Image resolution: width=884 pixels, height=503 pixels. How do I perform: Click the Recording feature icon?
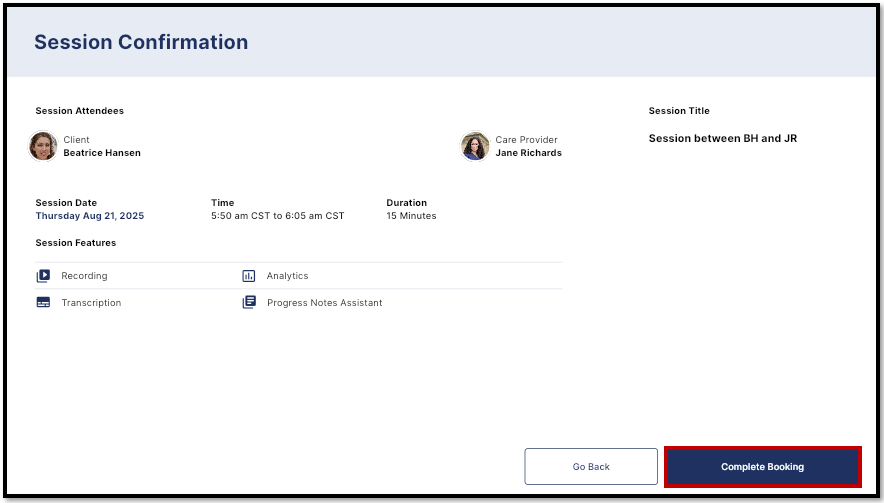43,276
